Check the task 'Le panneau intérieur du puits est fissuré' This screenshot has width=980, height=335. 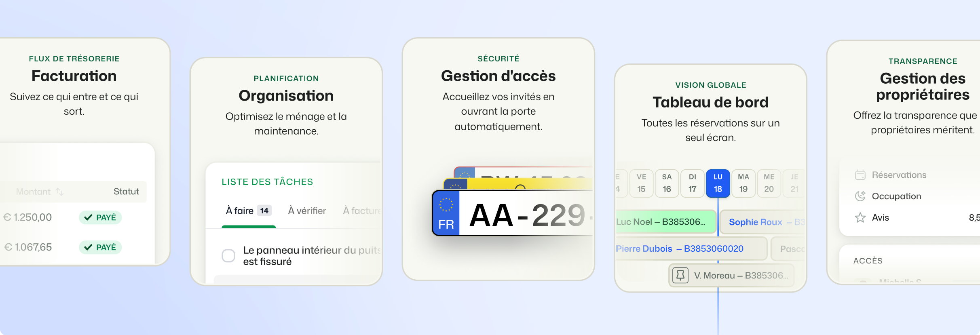229,256
